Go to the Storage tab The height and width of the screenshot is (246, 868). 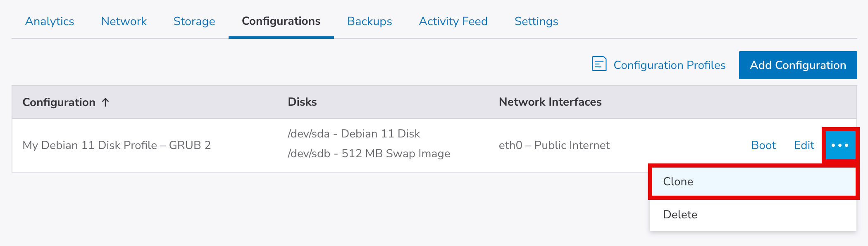(x=194, y=21)
